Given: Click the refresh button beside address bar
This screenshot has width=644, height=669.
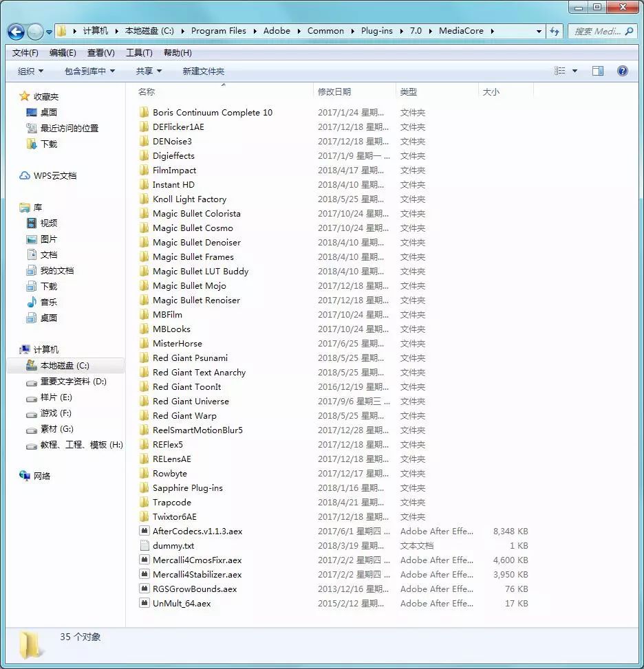Looking at the screenshot, I should (555, 31).
